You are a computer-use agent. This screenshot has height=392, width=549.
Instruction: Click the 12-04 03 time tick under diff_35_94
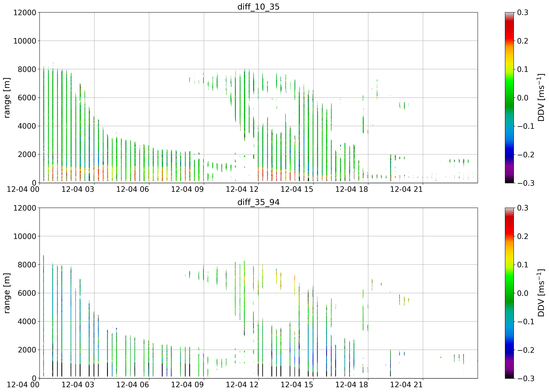tap(78, 385)
